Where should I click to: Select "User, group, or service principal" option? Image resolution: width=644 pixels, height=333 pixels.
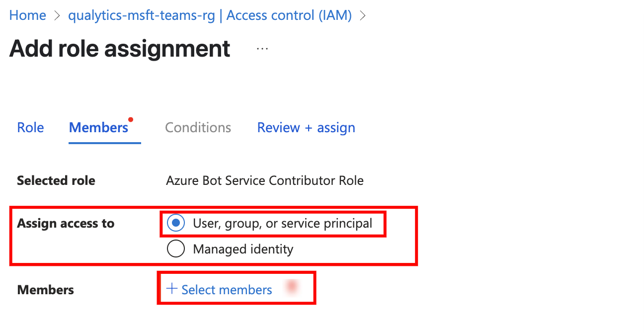point(176,223)
